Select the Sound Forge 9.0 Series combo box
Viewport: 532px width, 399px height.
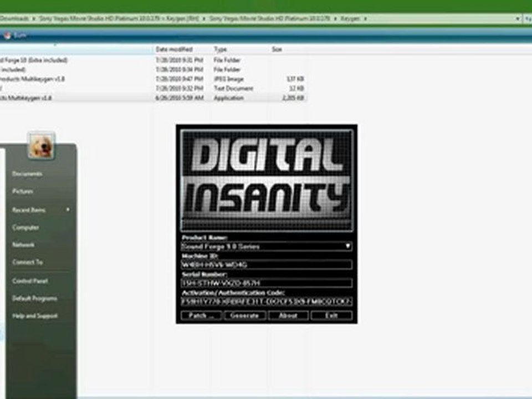click(267, 246)
